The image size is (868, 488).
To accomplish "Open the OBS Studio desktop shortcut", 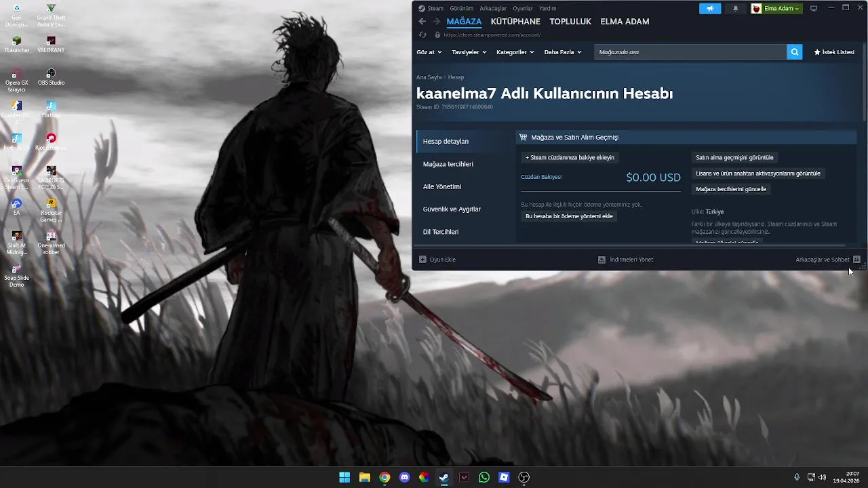I will click(51, 77).
